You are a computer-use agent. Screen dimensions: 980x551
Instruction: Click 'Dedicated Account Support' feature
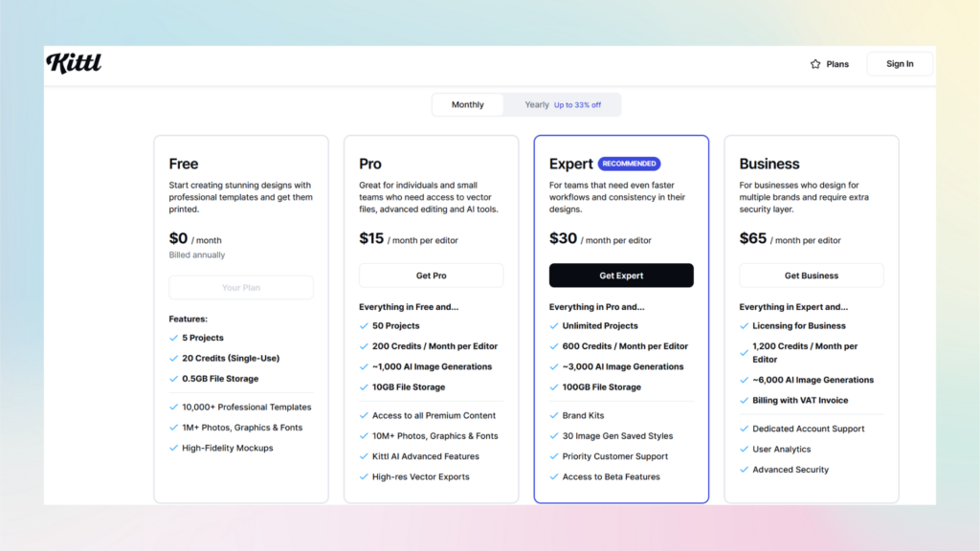(x=808, y=429)
